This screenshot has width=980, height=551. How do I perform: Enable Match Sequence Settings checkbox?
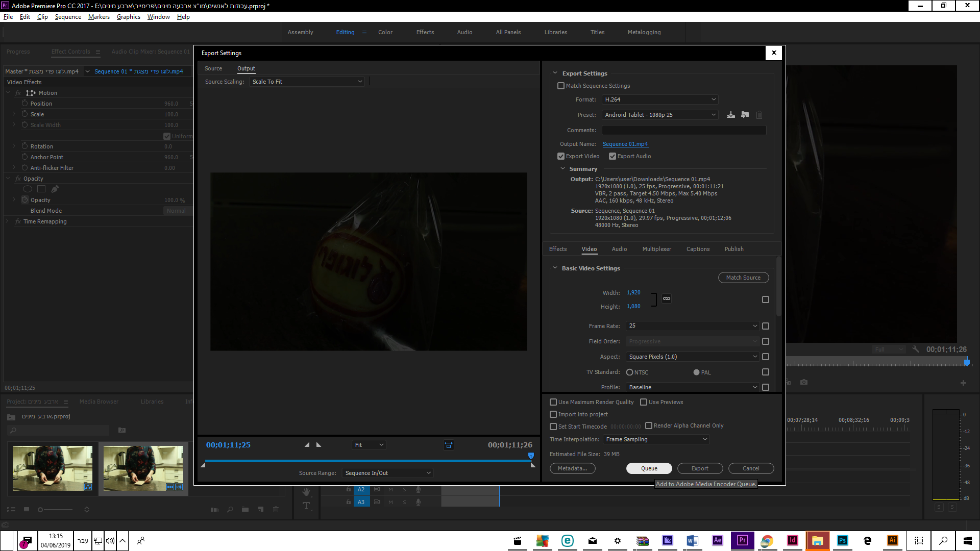pyautogui.click(x=561, y=86)
